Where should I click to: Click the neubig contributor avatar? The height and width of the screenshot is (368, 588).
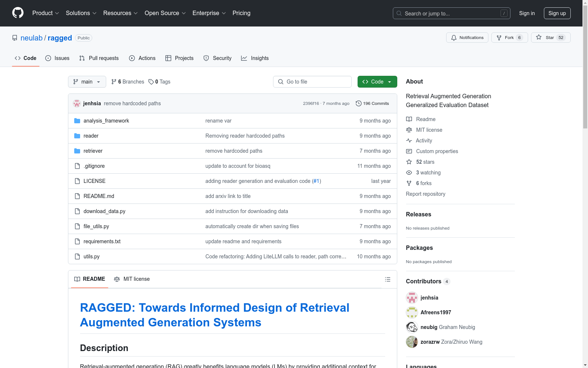click(x=412, y=327)
